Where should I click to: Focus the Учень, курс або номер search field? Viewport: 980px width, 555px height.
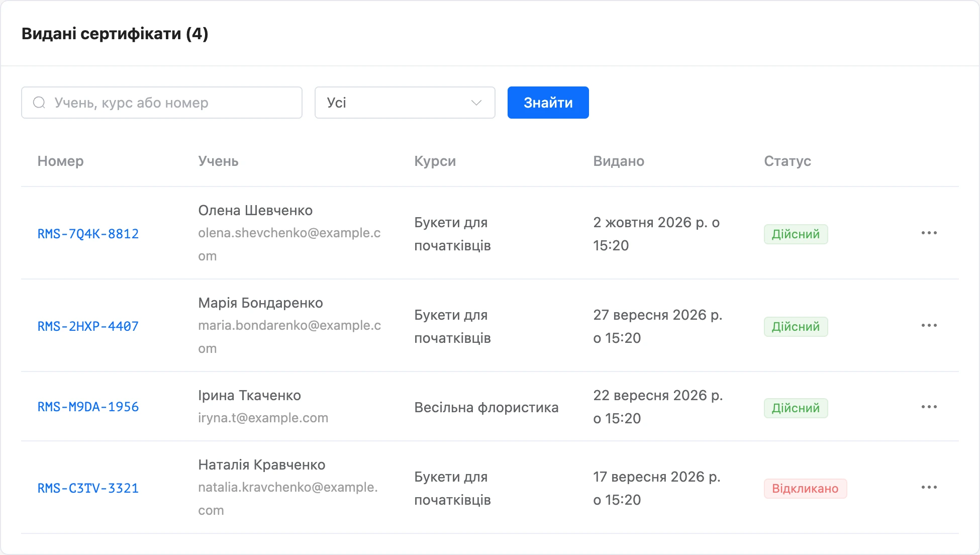162,103
